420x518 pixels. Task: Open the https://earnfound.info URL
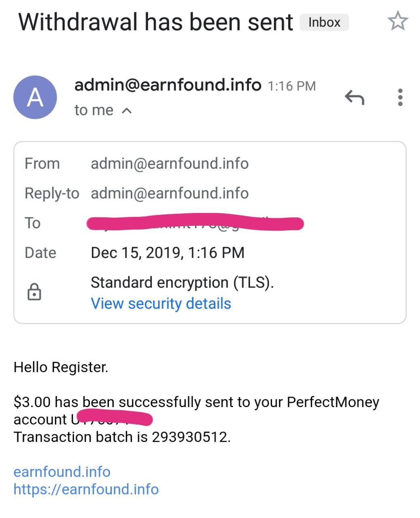[x=86, y=489]
